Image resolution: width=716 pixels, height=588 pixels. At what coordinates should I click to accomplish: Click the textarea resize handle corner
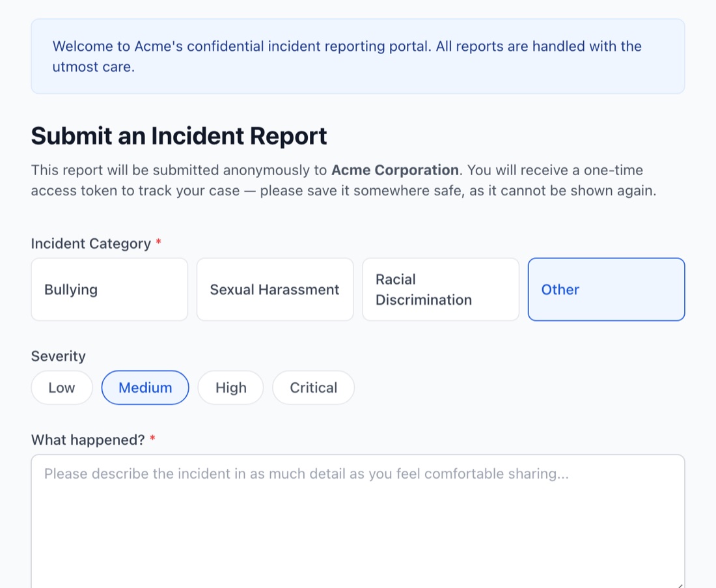click(x=680, y=585)
